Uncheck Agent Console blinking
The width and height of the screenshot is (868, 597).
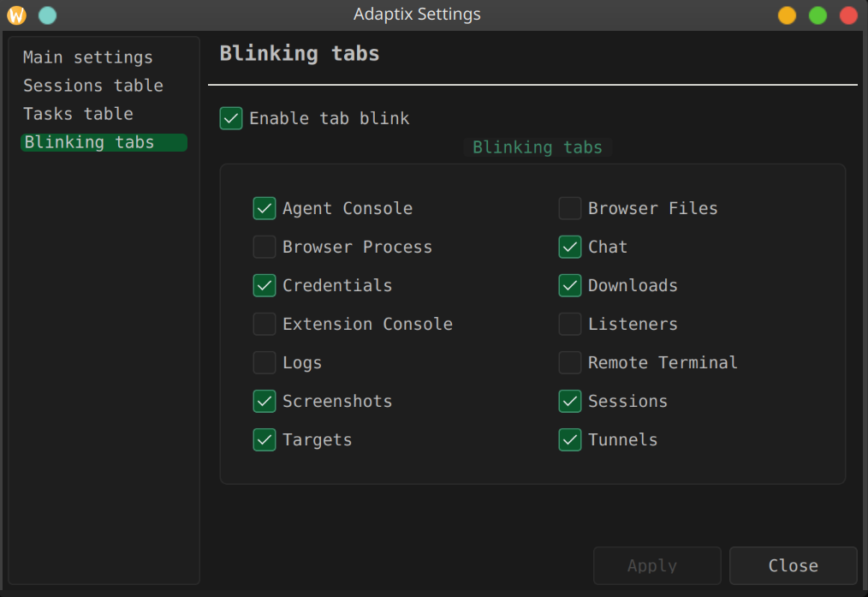point(265,208)
